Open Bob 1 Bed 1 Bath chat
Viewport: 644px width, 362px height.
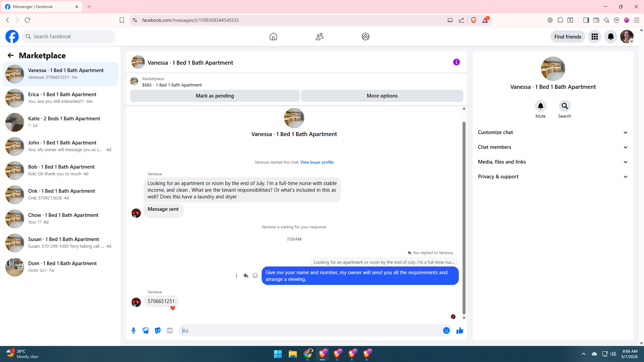(60, 171)
